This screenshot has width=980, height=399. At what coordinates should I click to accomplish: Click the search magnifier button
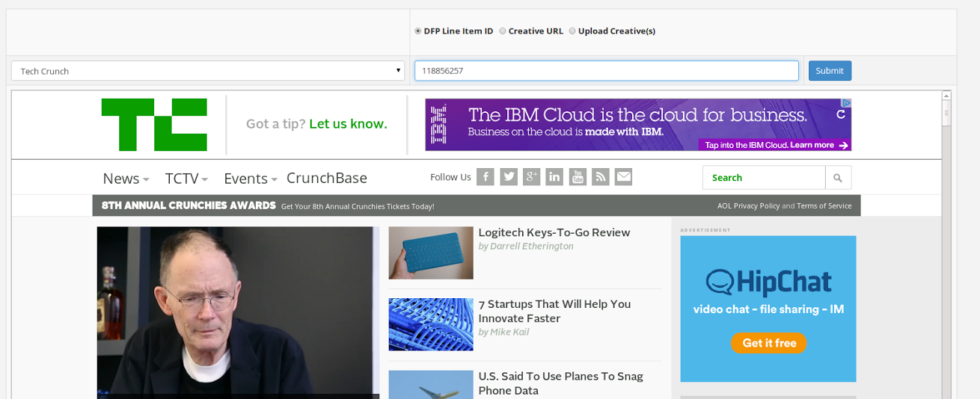[x=838, y=178]
